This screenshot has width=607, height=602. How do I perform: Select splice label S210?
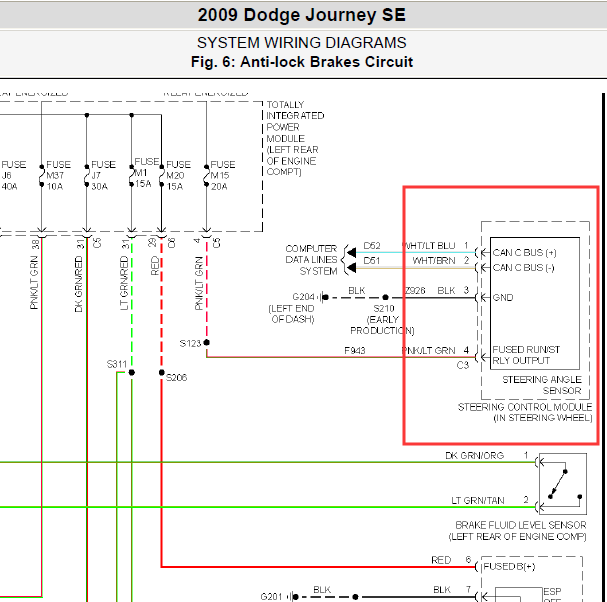(x=384, y=309)
